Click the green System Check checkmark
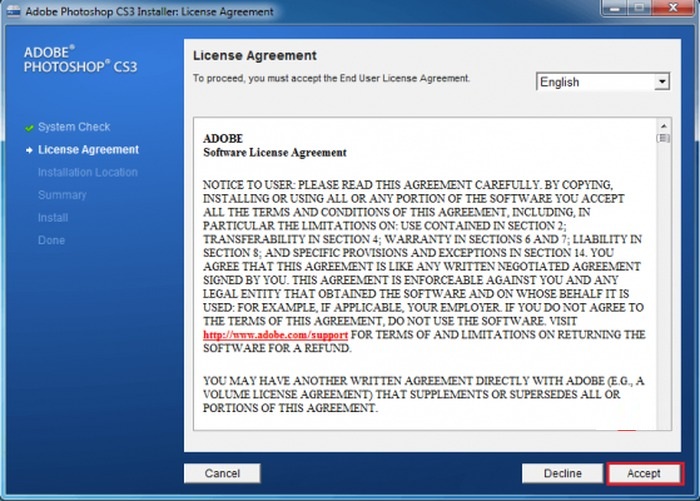The height and width of the screenshot is (501, 700). pos(29,128)
